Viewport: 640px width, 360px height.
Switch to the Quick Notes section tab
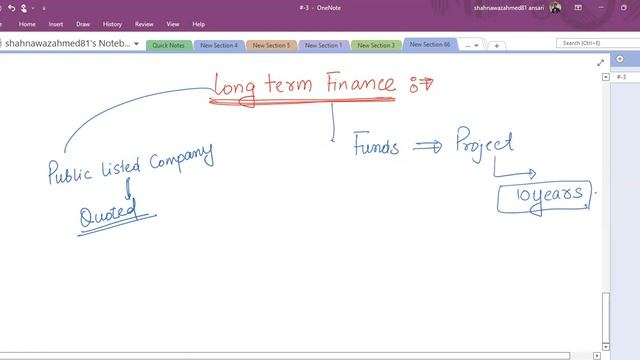[169, 45]
